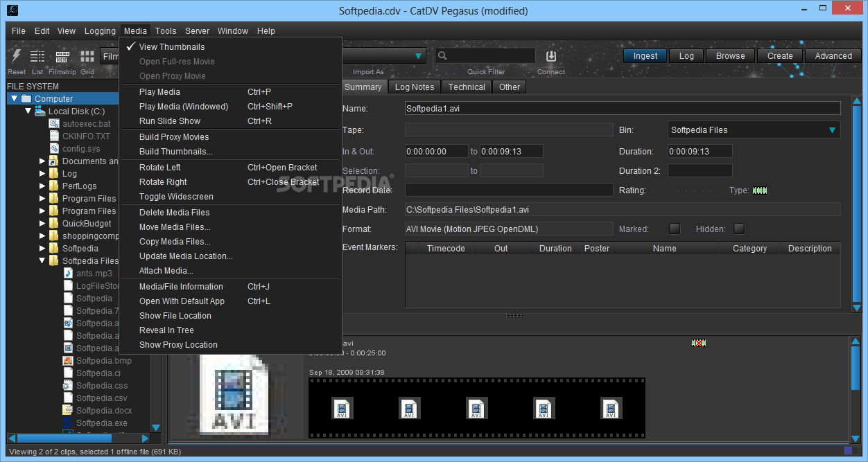This screenshot has width=868, height=462.
Task: Choose Rotate Left menu entry
Action: click(x=231, y=168)
